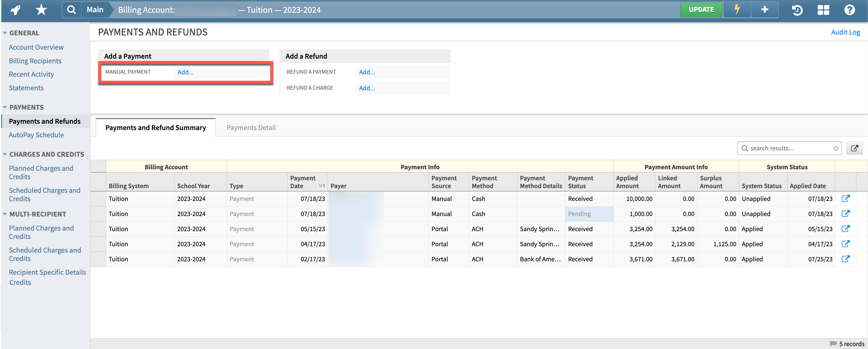Collapse the CHARGES AND CREDITS section
Viewport: 868px width, 349px height.
(4, 154)
